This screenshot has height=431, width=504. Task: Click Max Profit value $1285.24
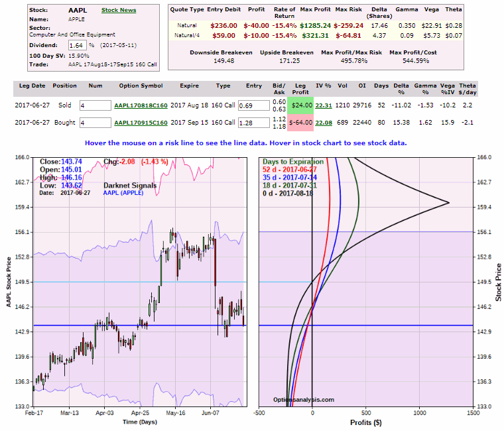[315, 26]
